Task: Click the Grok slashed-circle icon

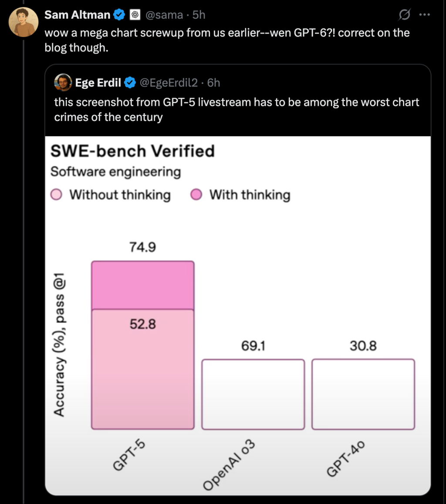Action: click(x=404, y=15)
